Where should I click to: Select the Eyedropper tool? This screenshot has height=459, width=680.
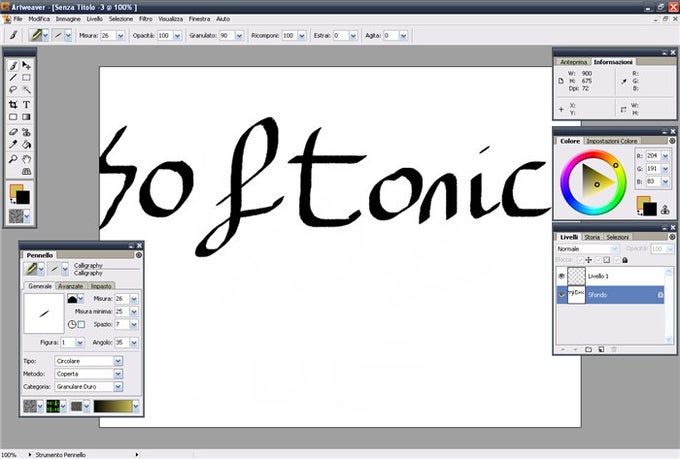13,144
